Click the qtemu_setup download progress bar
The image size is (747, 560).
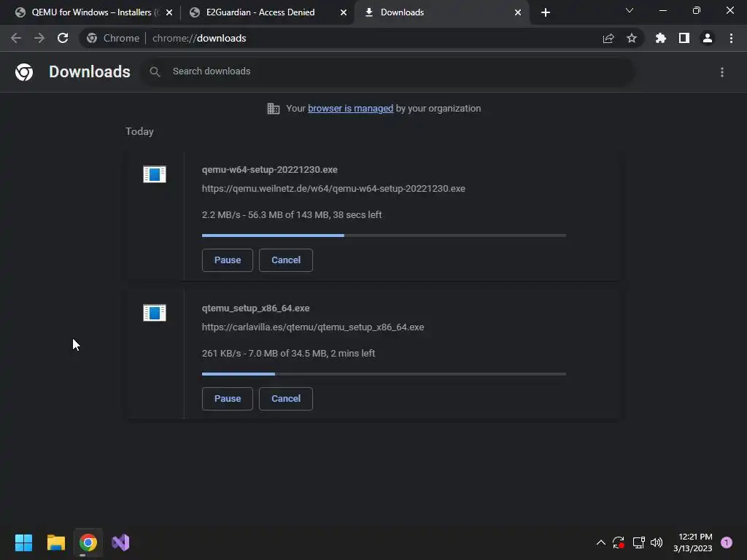(x=384, y=374)
